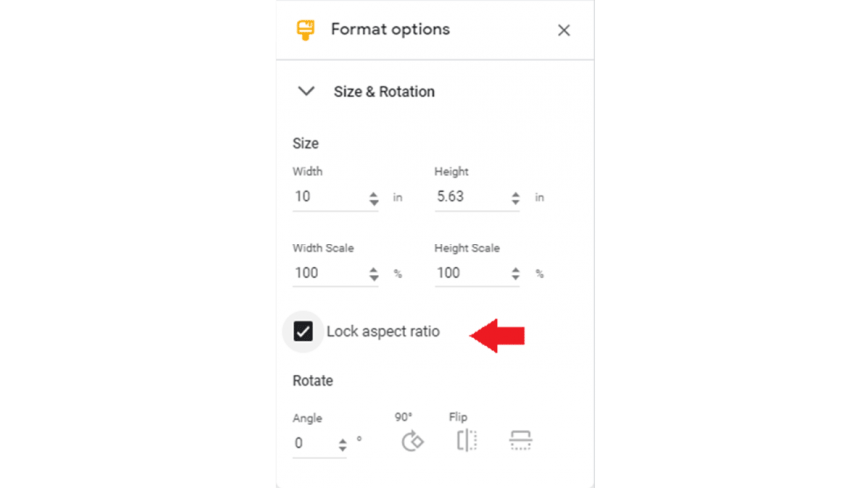This screenshot has height=488, width=868.
Task: Click the Height stepper arrows
Action: click(x=516, y=198)
